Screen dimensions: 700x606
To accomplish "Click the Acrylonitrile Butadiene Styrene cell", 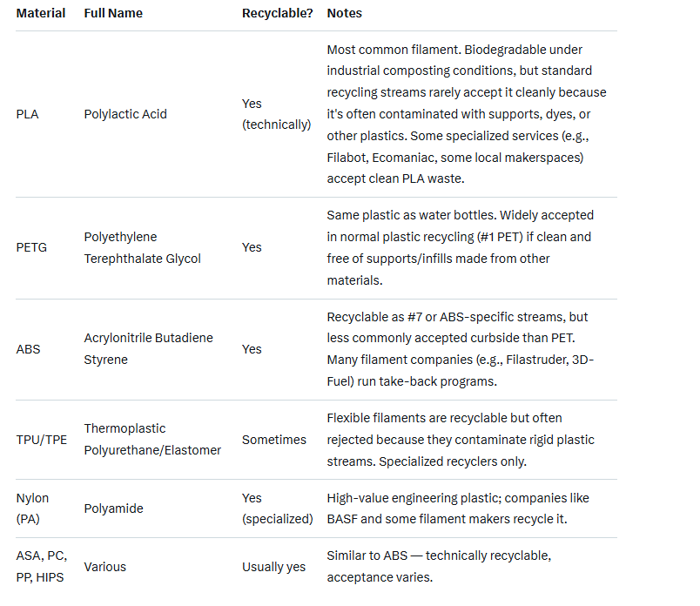I will point(148,348).
